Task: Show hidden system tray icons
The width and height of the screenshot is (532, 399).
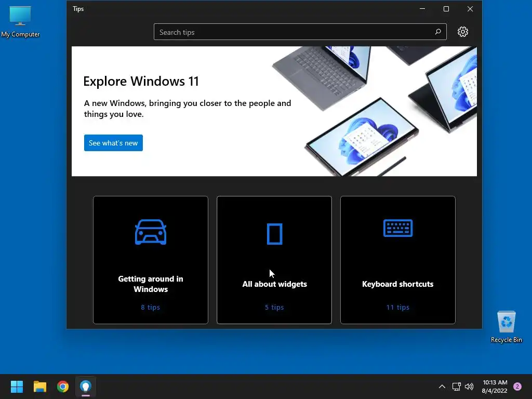Action: coord(442,387)
